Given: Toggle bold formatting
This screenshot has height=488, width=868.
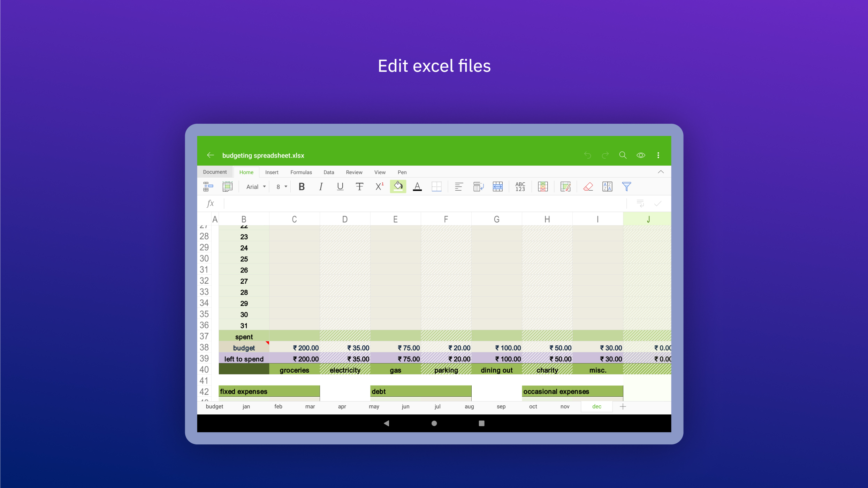Looking at the screenshot, I should click(x=302, y=187).
